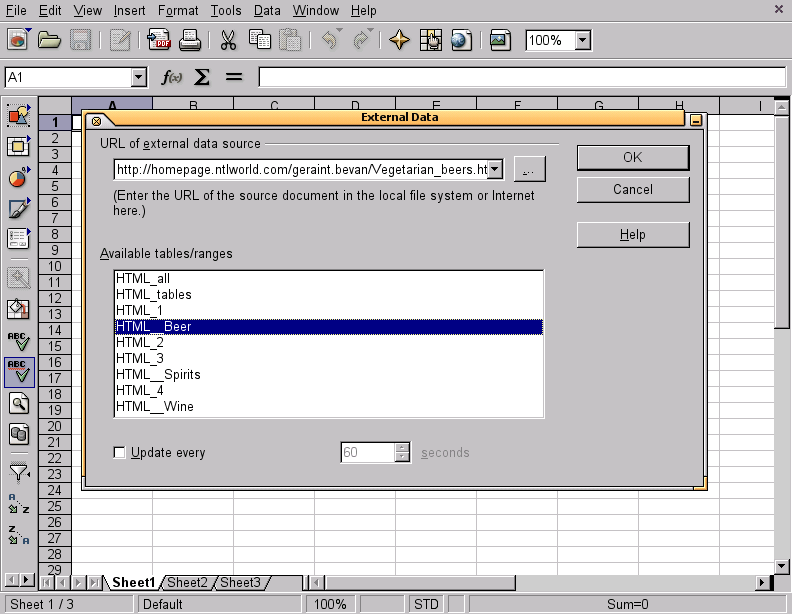This screenshot has height=614, width=792.
Task: Open the Name Box A1 dropdown arrow
Action: click(138, 77)
